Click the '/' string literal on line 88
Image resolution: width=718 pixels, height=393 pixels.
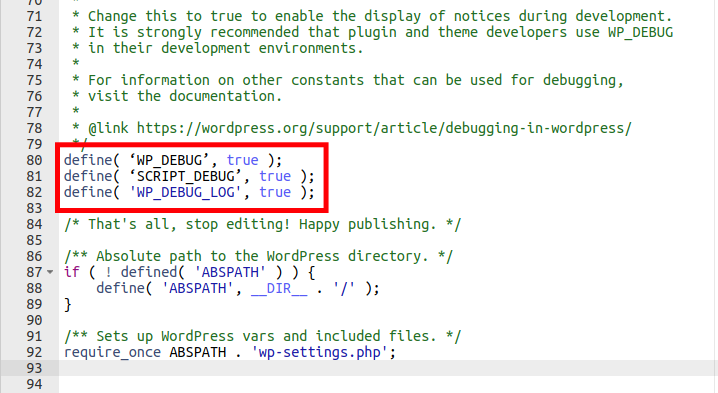(x=344, y=289)
